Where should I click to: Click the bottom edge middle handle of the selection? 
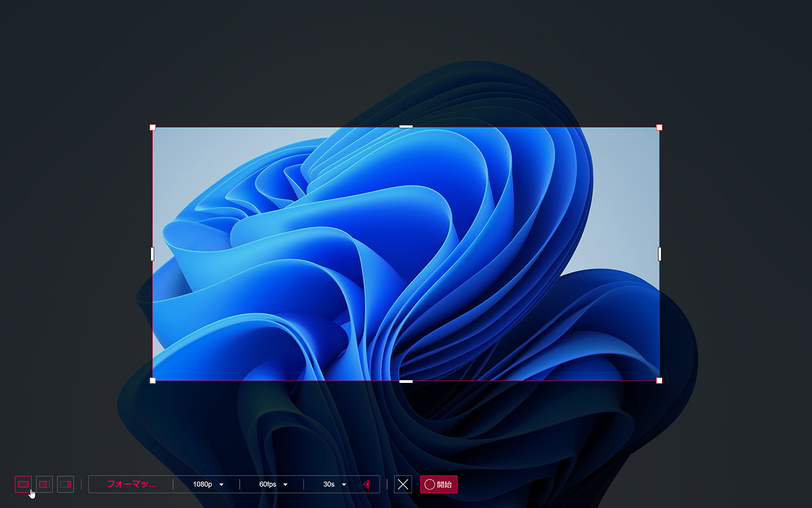coord(406,381)
